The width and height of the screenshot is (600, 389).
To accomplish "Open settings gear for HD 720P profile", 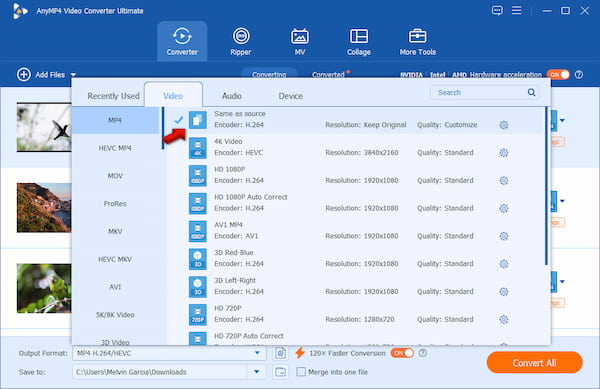I will 504,319.
